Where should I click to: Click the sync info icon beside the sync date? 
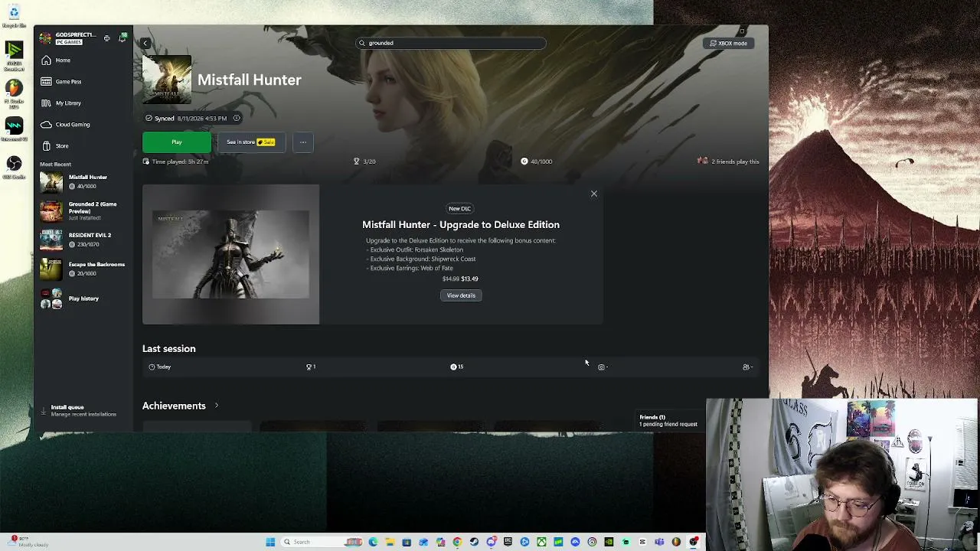click(x=237, y=119)
